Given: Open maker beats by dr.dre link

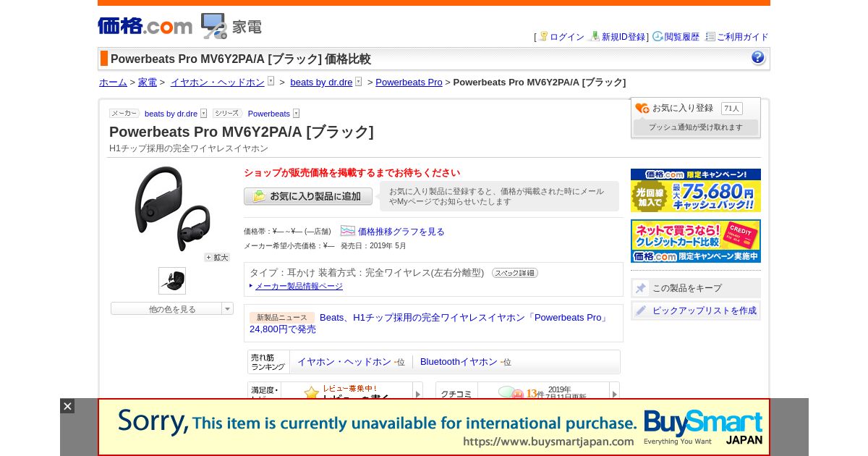Looking at the screenshot, I should [x=171, y=114].
